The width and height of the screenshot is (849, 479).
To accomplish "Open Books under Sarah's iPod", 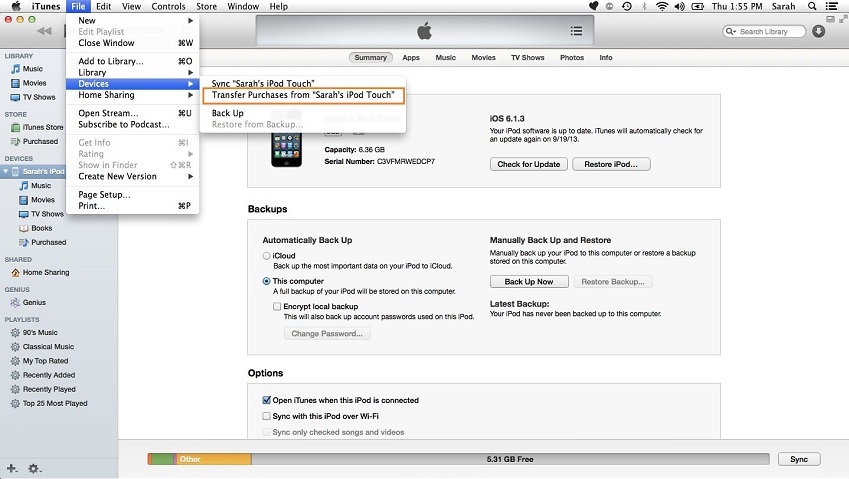I will pyautogui.click(x=41, y=228).
